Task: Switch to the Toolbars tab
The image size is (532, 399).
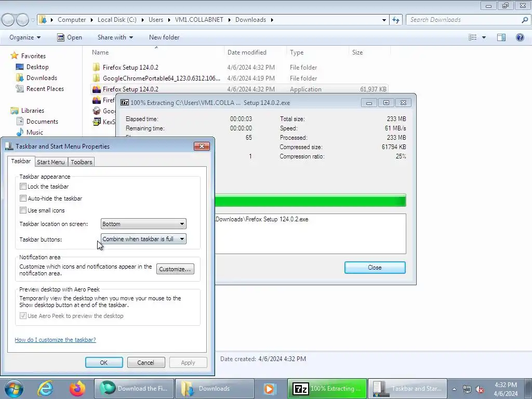Action: click(x=82, y=162)
